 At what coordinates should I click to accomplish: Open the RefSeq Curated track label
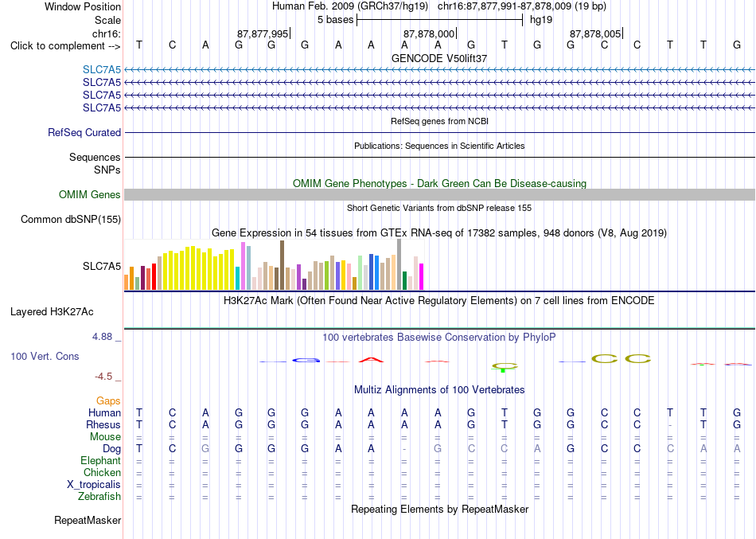(x=84, y=132)
